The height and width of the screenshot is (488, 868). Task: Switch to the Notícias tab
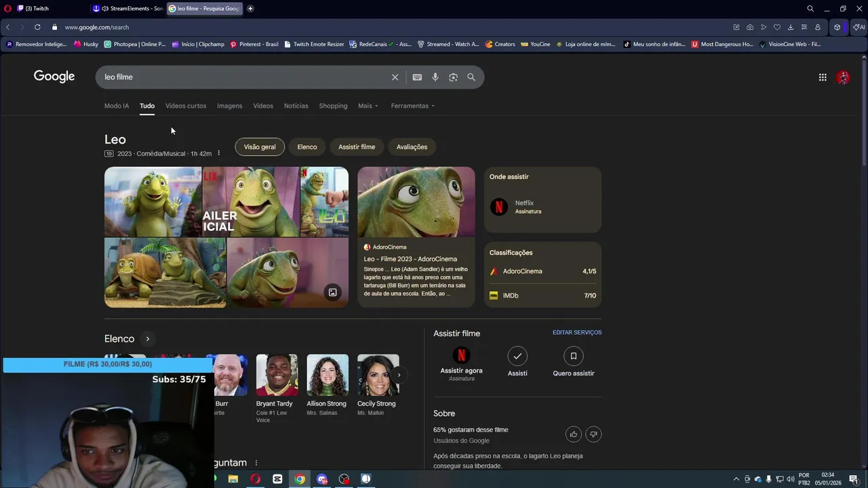(x=296, y=106)
